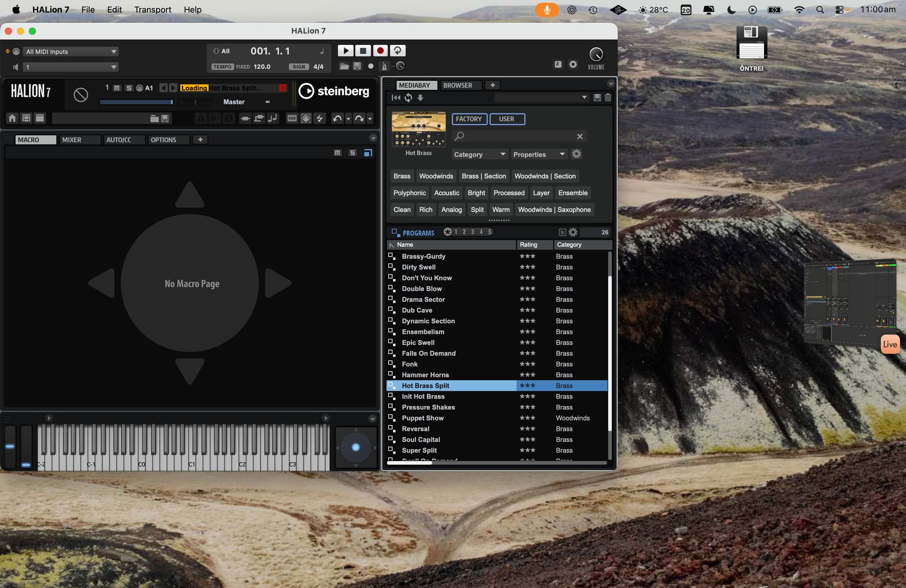This screenshot has width=906, height=588.
Task: Toggle the USER content filter
Action: pyautogui.click(x=507, y=119)
